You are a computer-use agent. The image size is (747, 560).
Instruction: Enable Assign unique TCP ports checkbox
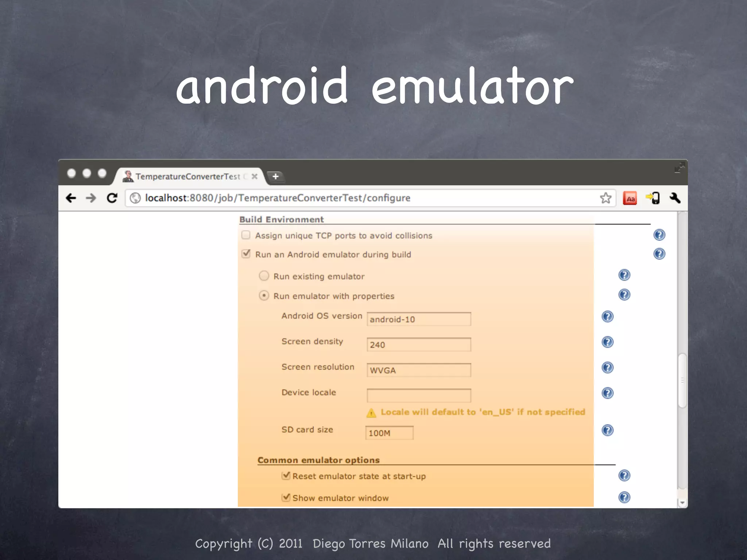click(246, 235)
